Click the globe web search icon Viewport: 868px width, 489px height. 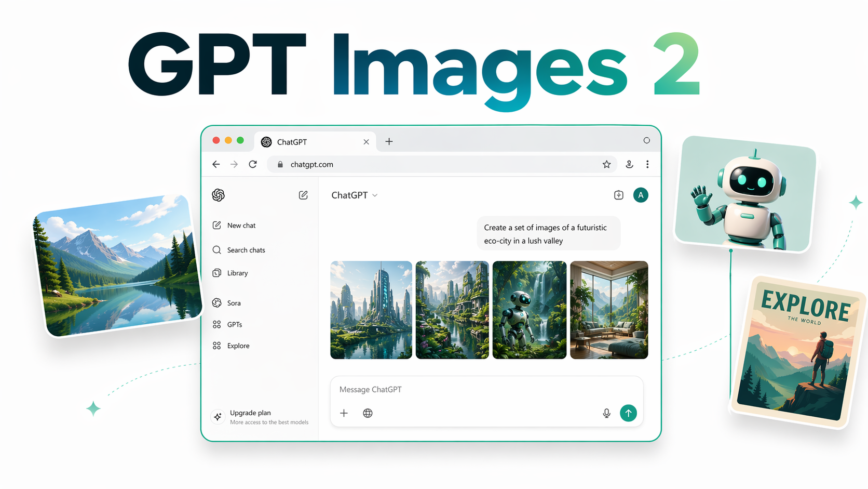click(368, 413)
